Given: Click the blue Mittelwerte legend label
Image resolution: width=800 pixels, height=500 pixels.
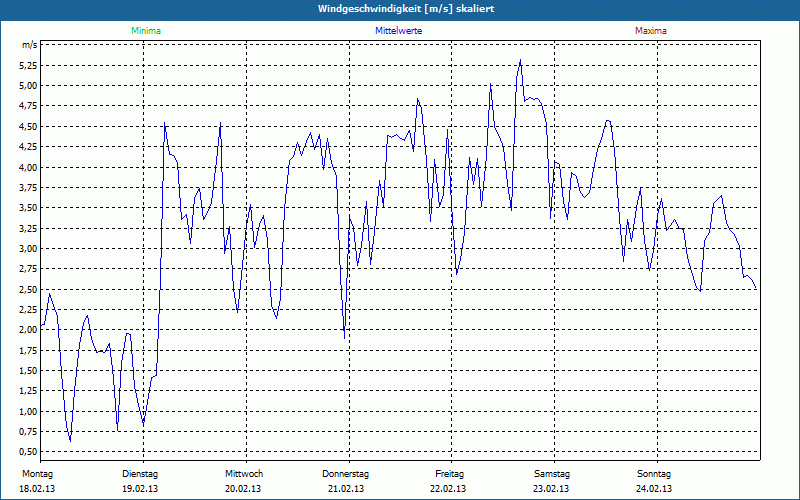Looking at the screenshot, I should [398, 31].
